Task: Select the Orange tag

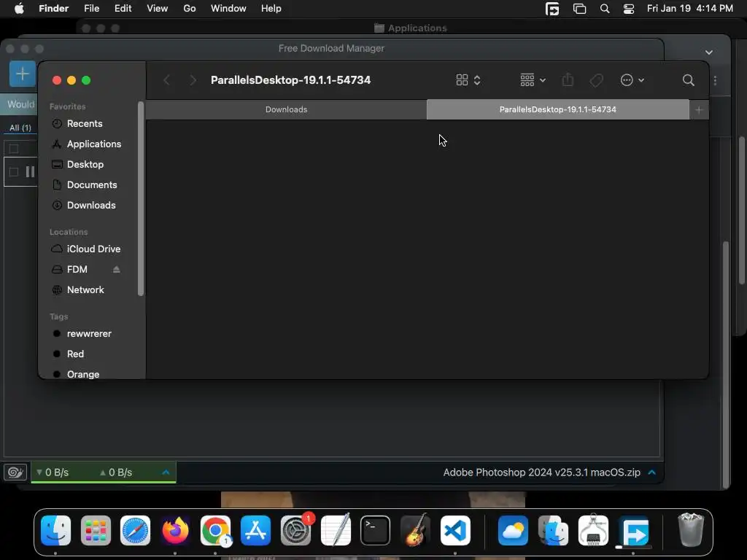Action: [83, 375]
